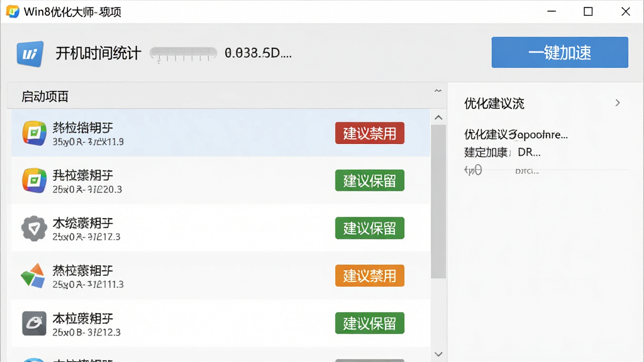This screenshot has height=362, width=644.
Task: Select the gray shield startup item icon
Action: click(x=34, y=228)
